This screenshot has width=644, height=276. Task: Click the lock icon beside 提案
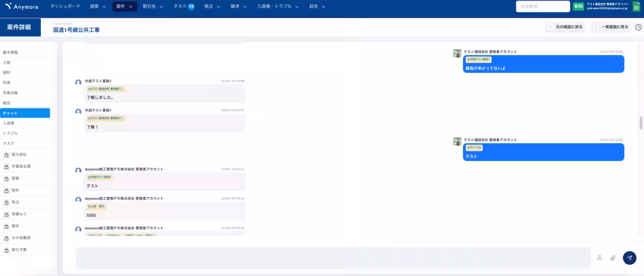click(6, 178)
